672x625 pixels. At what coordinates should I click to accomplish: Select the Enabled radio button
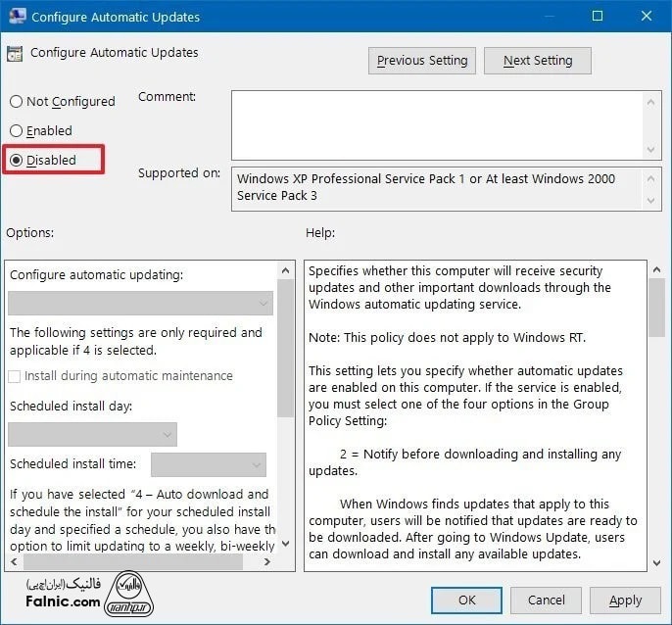(17, 131)
